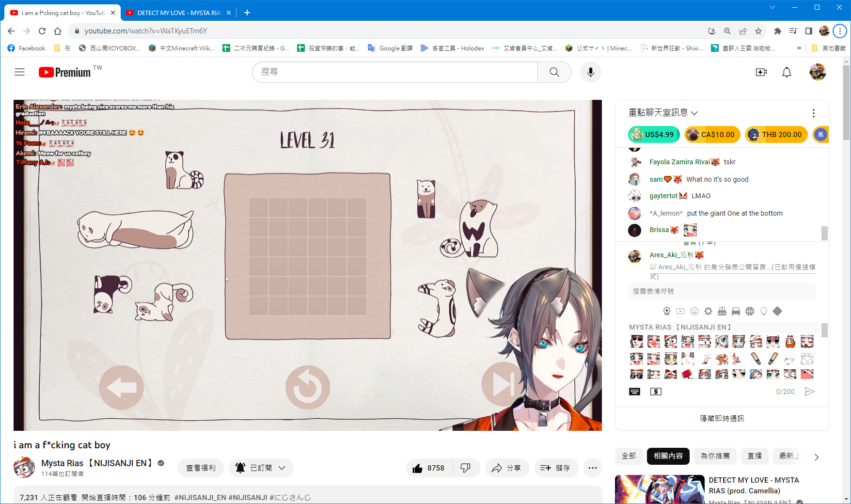Reload the current page

(x=42, y=31)
